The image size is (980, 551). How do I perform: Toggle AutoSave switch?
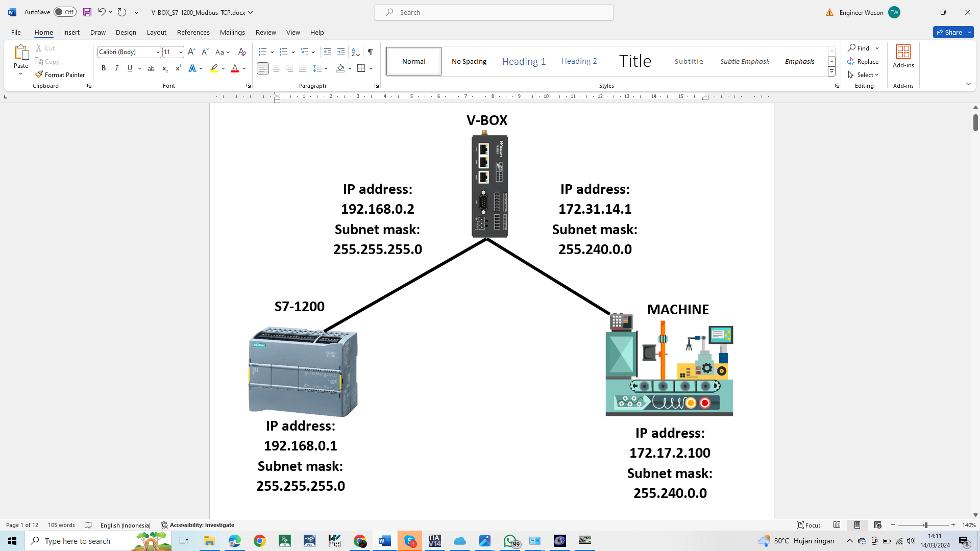pos(65,12)
